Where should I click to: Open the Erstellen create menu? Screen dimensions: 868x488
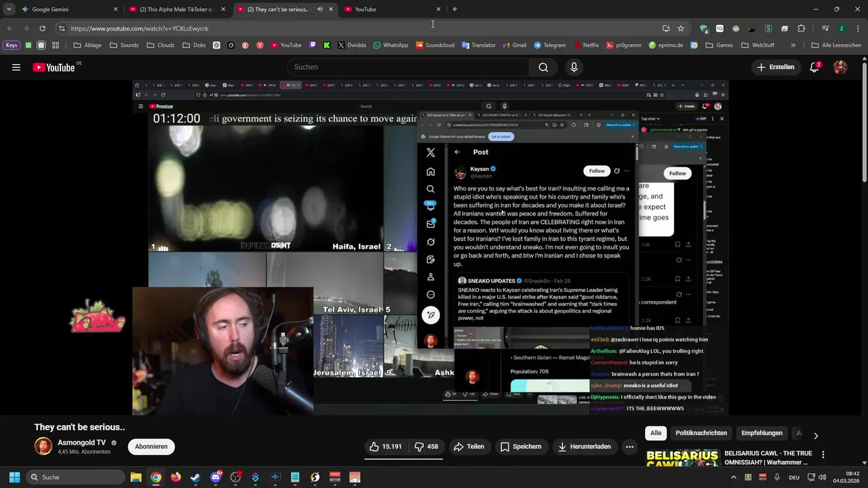(x=775, y=67)
